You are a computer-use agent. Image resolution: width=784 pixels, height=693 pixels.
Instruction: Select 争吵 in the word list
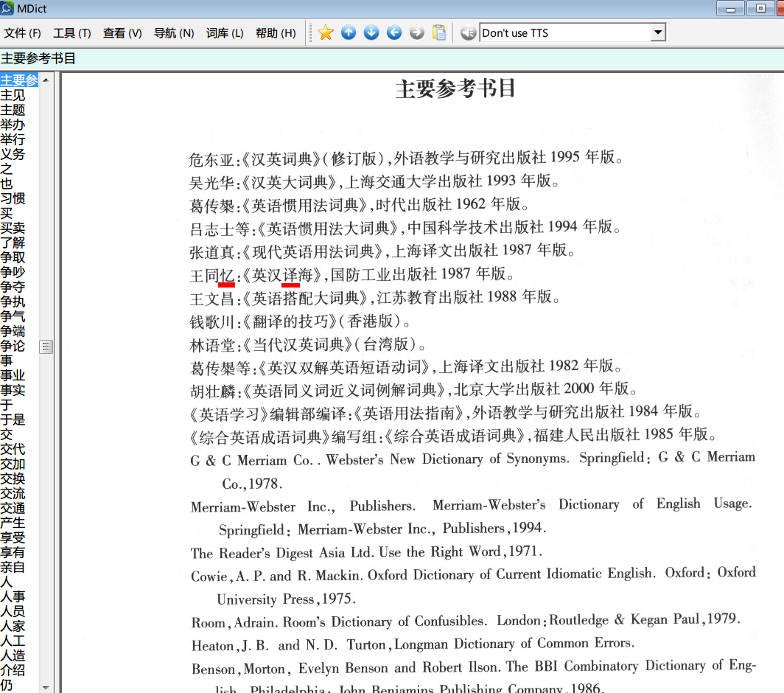[x=13, y=272]
